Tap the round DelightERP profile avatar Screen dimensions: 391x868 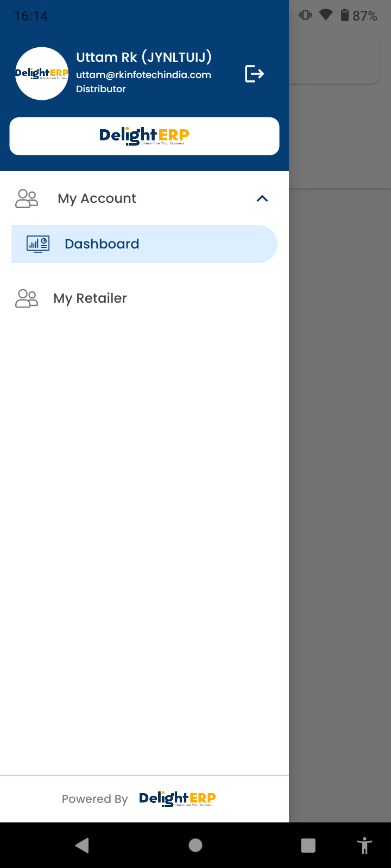42,73
